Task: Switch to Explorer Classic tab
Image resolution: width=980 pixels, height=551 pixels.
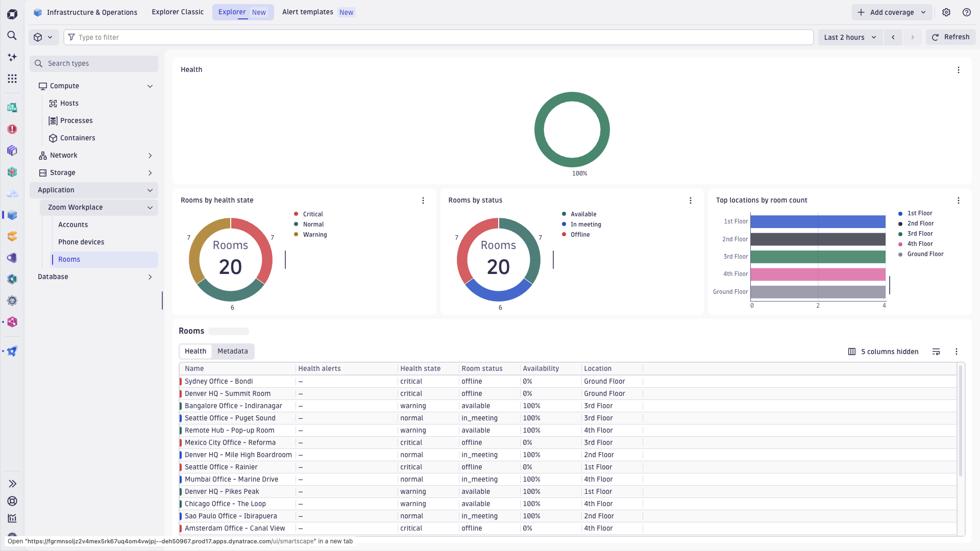Action: 178,12
